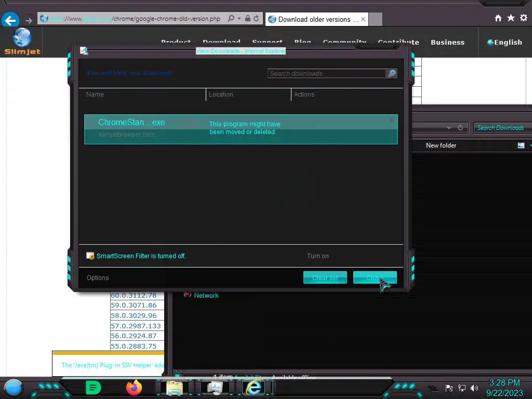Open the system monitor taskbar icon
The width and height of the screenshot is (532, 399).
pyautogui.click(x=215, y=388)
